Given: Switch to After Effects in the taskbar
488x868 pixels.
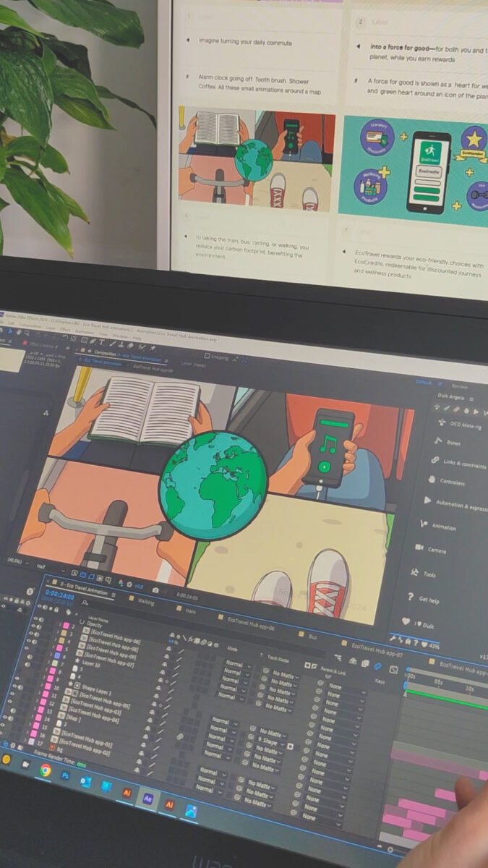Looking at the screenshot, I should tap(148, 799).
